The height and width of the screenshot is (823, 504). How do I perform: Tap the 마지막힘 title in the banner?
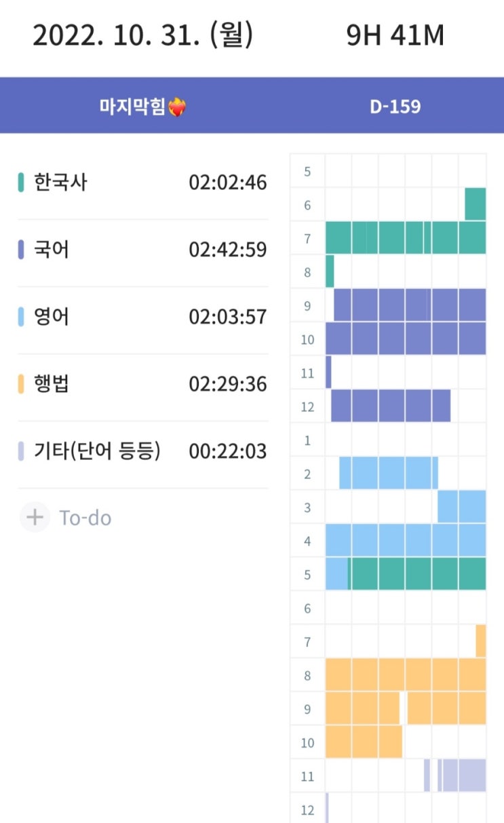click(132, 107)
